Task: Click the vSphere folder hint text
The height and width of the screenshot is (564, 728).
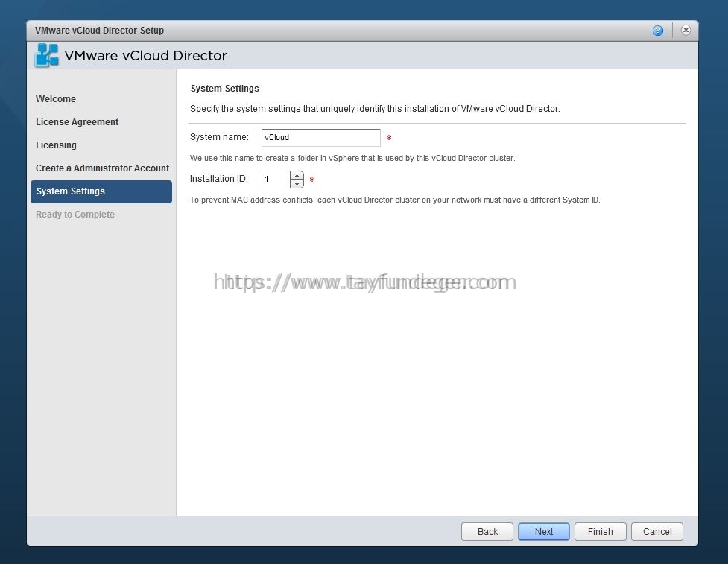Action: pyautogui.click(x=352, y=158)
